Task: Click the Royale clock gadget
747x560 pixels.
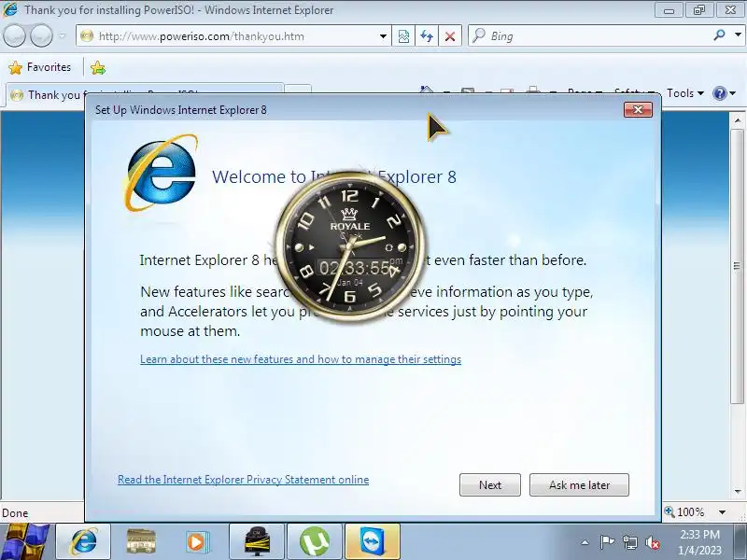Action: [x=349, y=248]
